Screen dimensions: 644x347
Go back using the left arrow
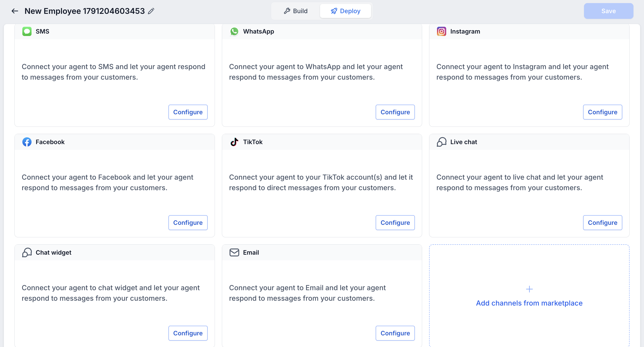coord(15,11)
